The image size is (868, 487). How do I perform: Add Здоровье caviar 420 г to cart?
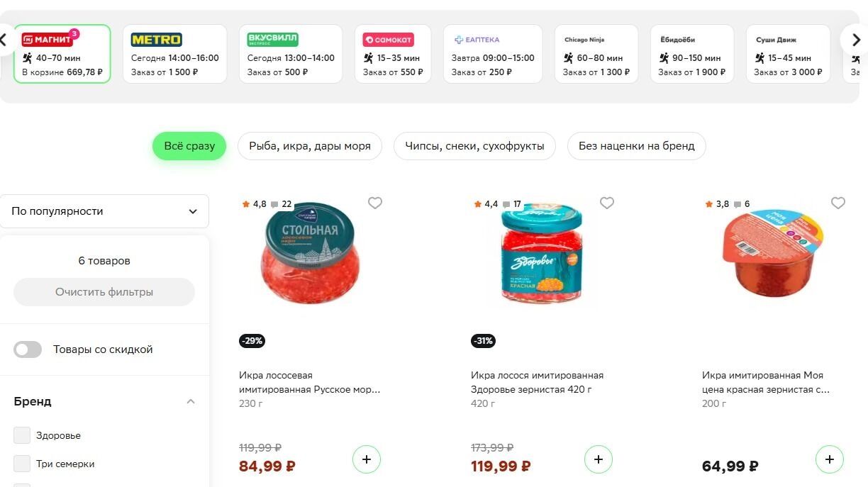click(598, 459)
